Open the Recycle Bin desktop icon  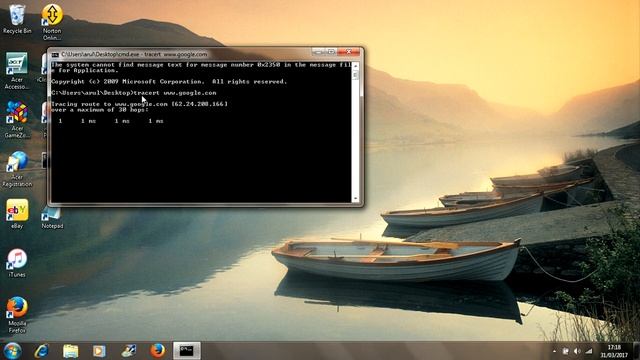17,19
